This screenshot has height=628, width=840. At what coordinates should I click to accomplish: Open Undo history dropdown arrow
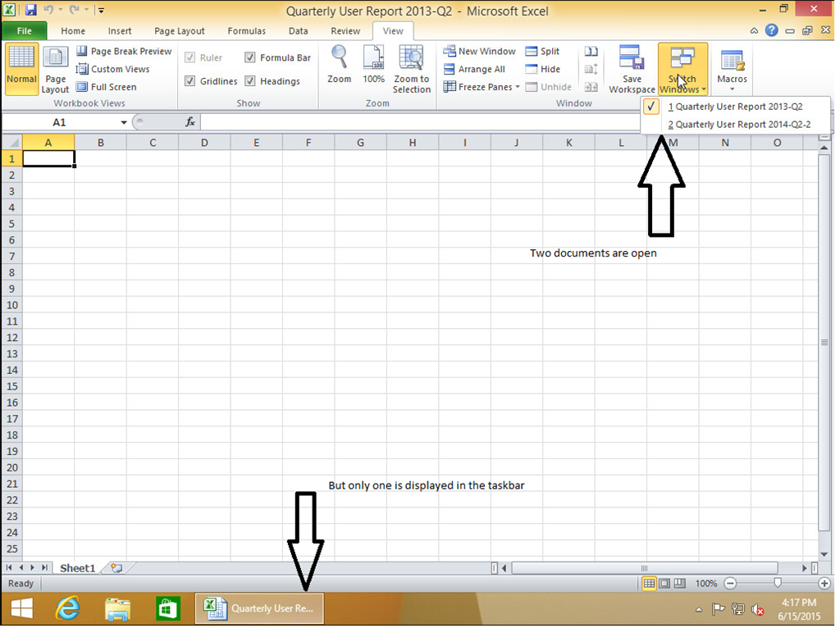pyautogui.click(x=59, y=10)
